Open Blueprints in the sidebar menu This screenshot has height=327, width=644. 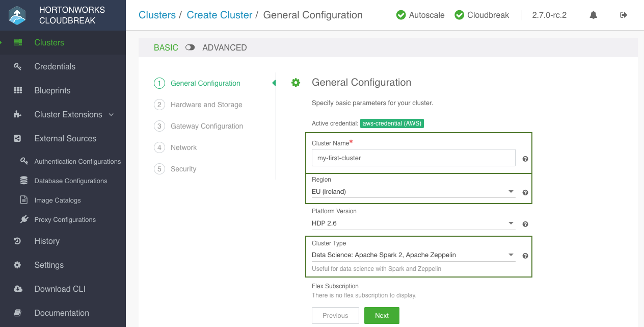pyautogui.click(x=52, y=90)
